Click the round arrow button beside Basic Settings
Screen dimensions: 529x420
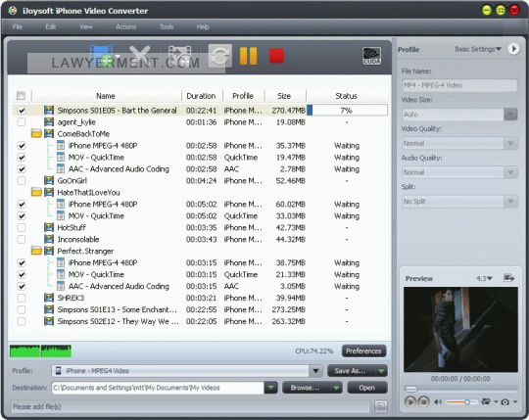(513, 49)
